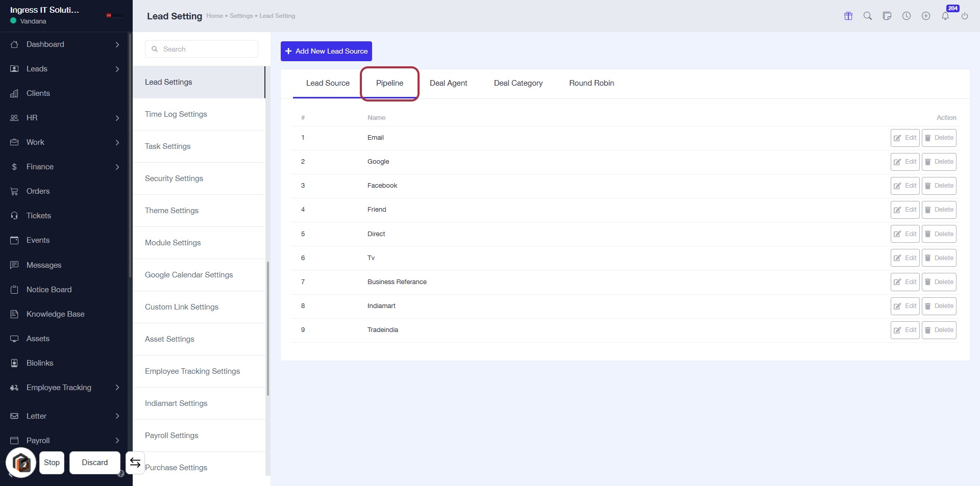
Task: Click the plus circle quick-add icon
Action: [926, 16]
